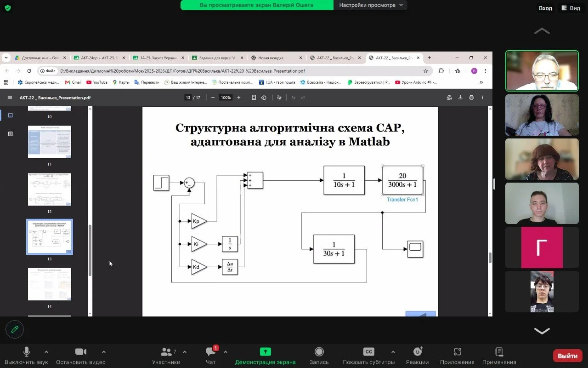Expand participants options arrow
Viewport: 588px width, 368px height.
[185, 352]
